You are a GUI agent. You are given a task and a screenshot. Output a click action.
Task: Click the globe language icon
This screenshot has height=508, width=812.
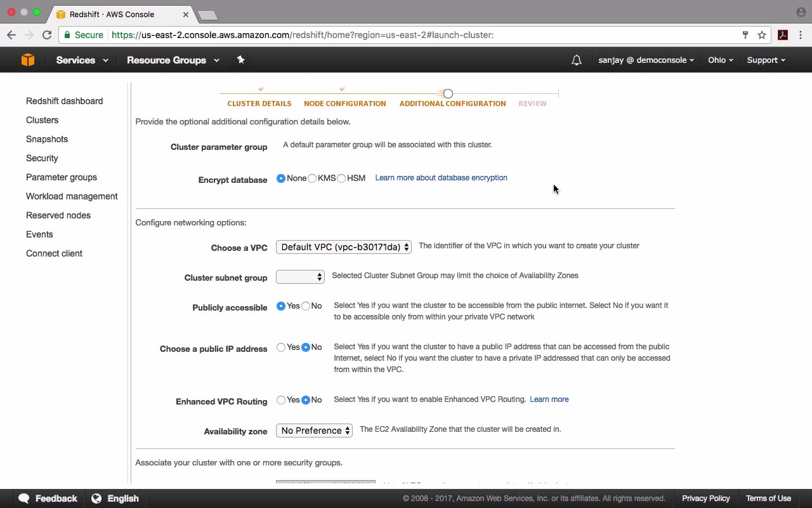[96, 498]
